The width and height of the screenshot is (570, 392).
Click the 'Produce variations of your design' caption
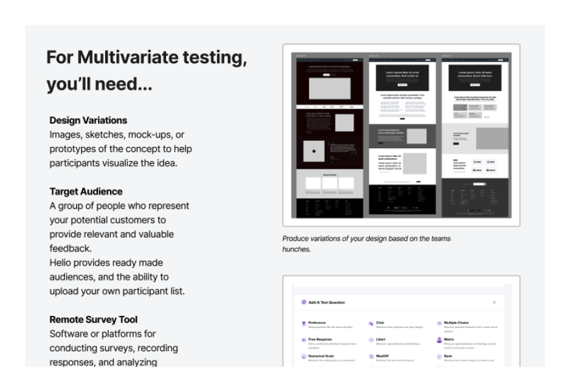coord(367,244)
